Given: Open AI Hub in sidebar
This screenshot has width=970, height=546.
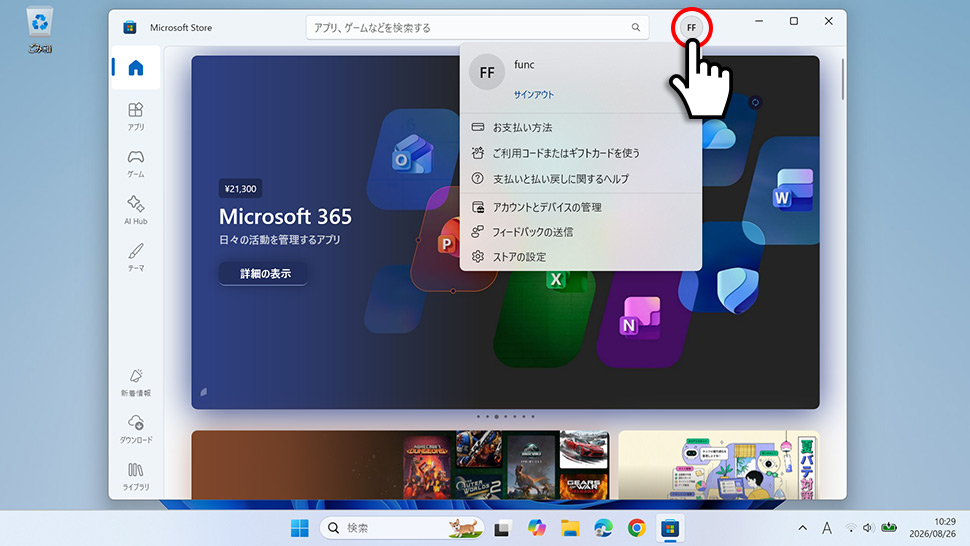Looking at the screenshot, I should point(135,210).
